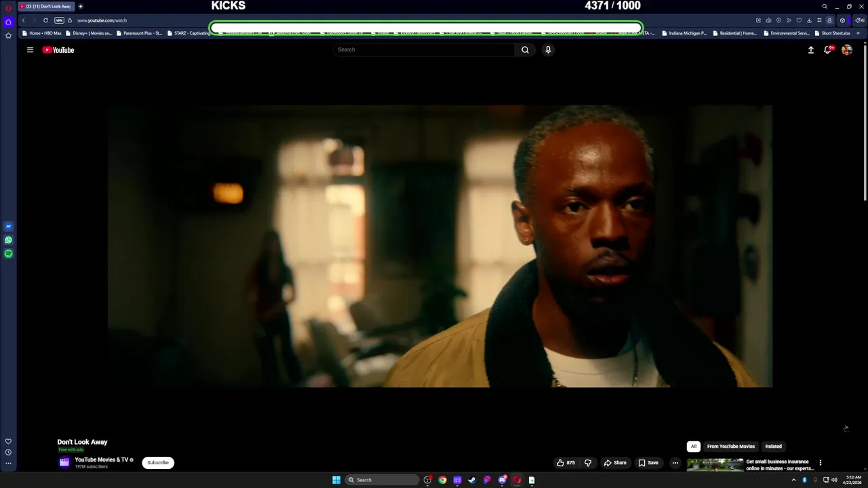
Task: Go back with browser back arrow
Action: (x=23, y=20)
